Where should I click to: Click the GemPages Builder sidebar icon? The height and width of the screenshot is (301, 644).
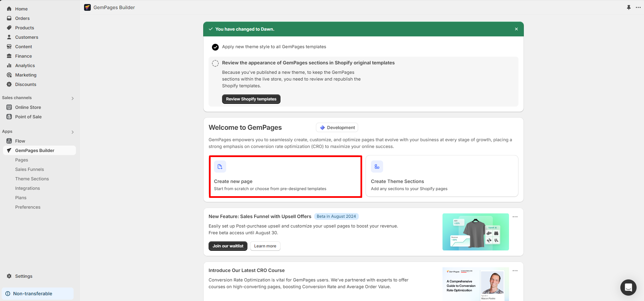(x=9, y=150)
